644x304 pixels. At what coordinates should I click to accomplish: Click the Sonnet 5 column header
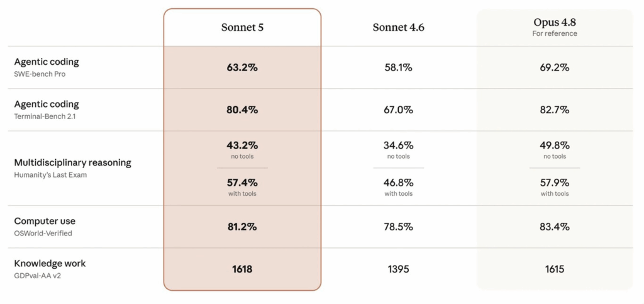[242, 28]
